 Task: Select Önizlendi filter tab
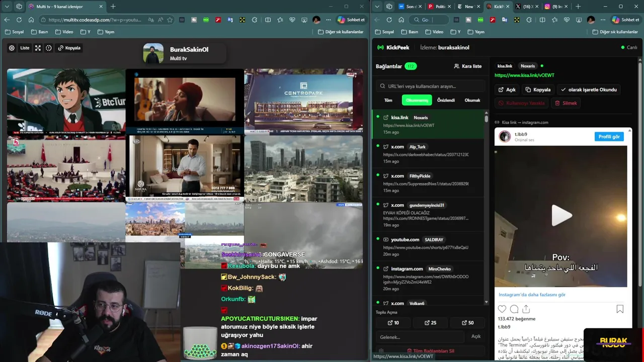coord(446,100)
